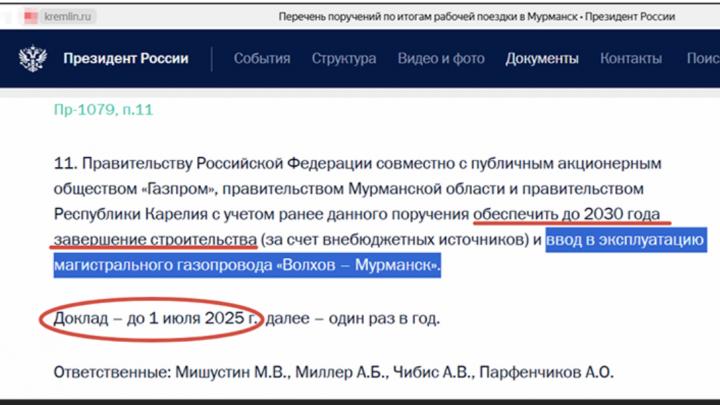720x405 pixels.
Task: Click text 'Доклад – до 1 июля 2025 г.'
Action: [156, 318]
